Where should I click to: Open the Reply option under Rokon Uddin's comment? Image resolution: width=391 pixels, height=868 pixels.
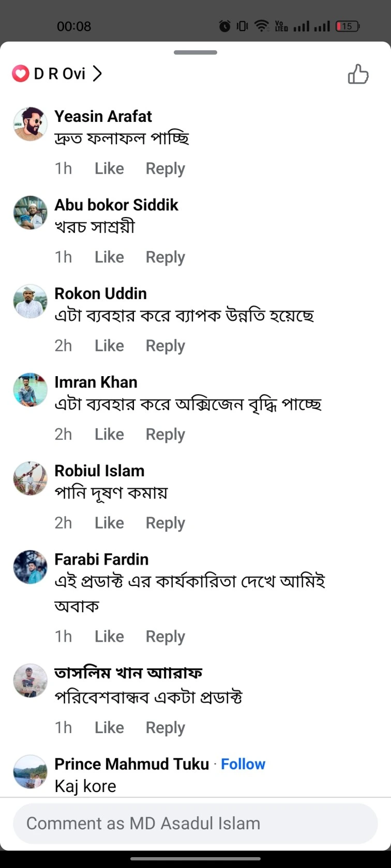click(x=165, y=345)
